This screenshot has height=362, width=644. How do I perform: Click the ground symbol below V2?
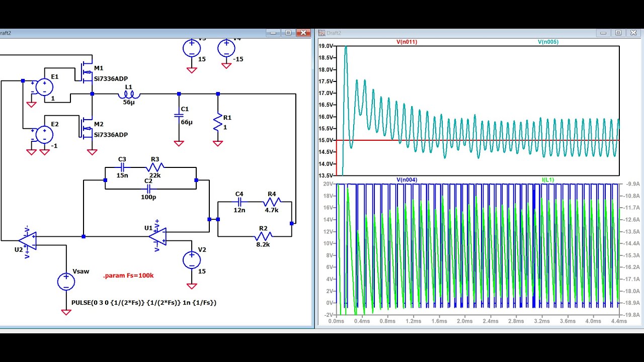click(x=192, y=286)
